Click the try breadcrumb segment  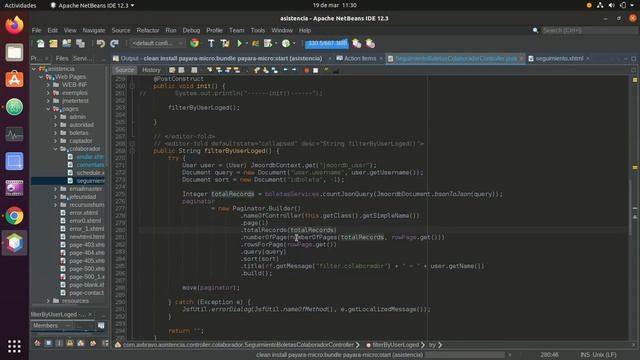coord(432,345)
